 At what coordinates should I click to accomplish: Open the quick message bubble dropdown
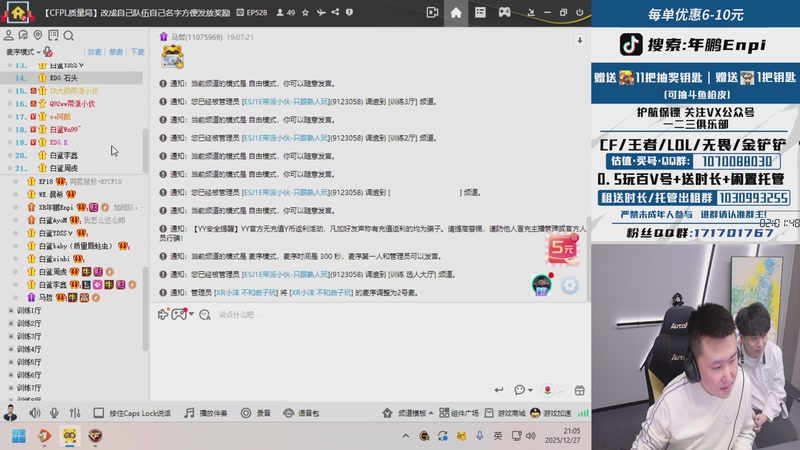(x=523, y=390)
